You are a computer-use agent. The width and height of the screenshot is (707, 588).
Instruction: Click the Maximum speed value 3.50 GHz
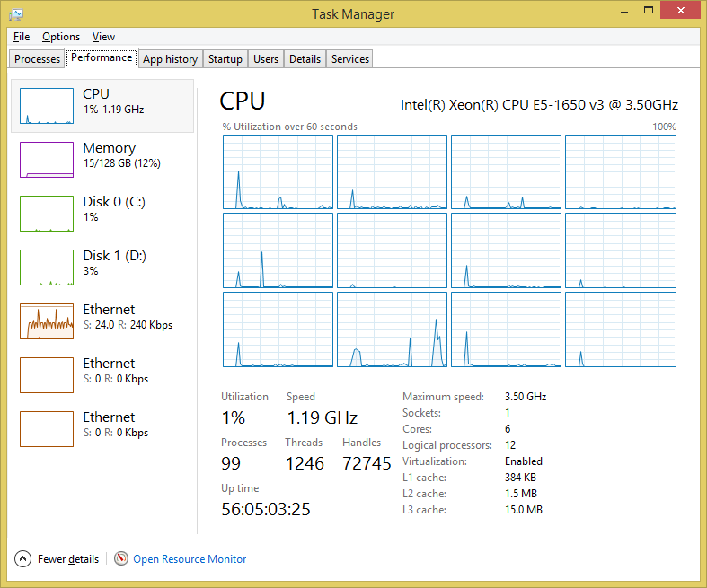tap(526, 397)
